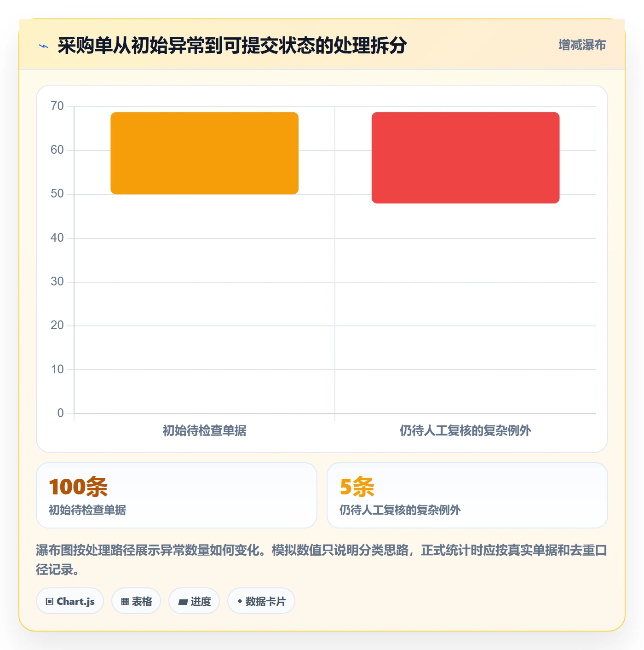Viewport: 644px width, 650px height.
Task: Click the 进度 chip
Action: (194, 601)
